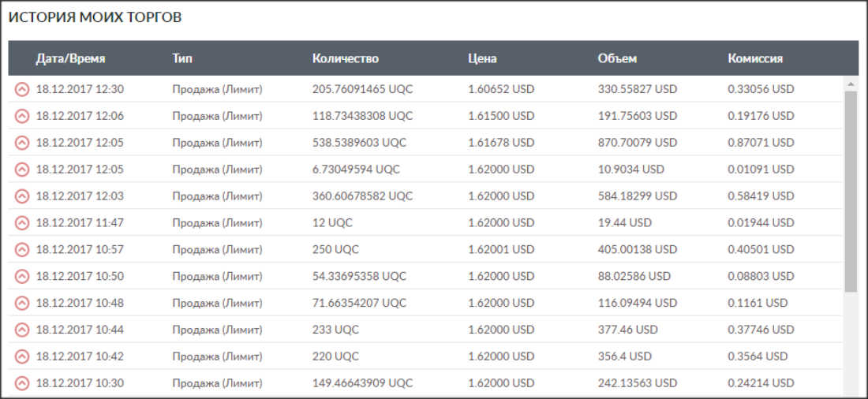
Task: Expand the 18.12.2017 10:30 trade row icon
Action: click(x=21, y=383)
